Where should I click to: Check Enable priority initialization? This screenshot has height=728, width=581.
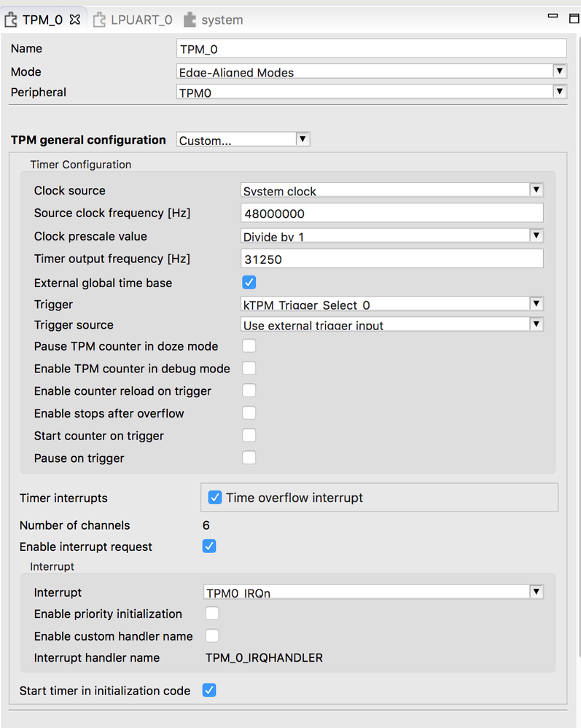(x=212, y=614)
